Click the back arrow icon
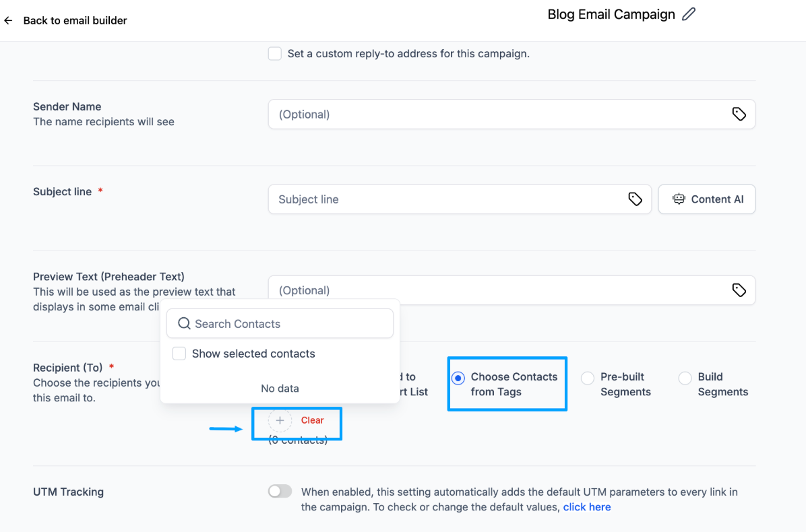 tap(8, 21)
